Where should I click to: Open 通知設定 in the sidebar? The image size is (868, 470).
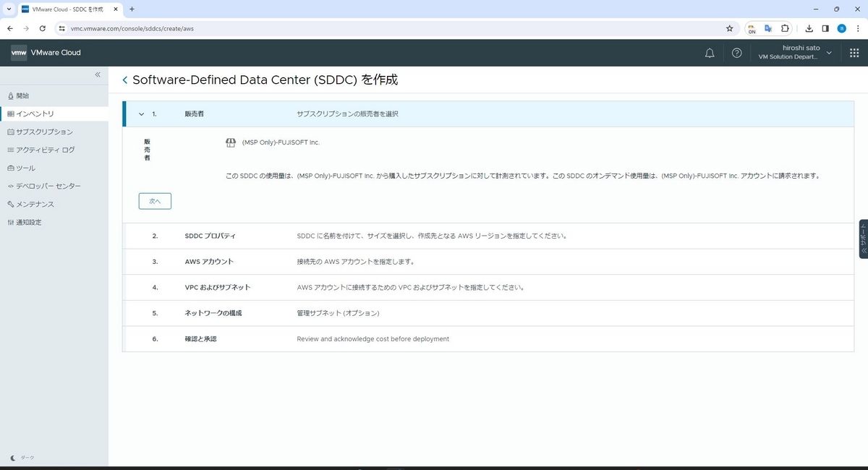[54, 222]
